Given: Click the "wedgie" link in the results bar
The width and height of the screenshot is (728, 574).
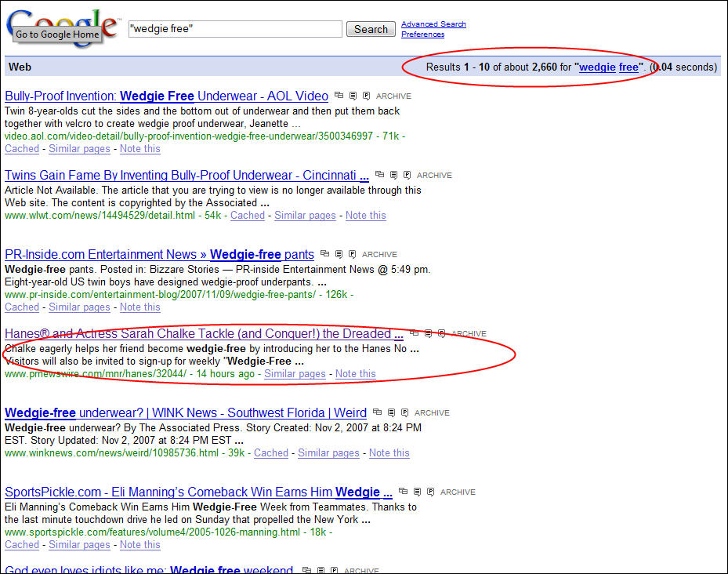Looking at the screenshot, I should [598, 67].
